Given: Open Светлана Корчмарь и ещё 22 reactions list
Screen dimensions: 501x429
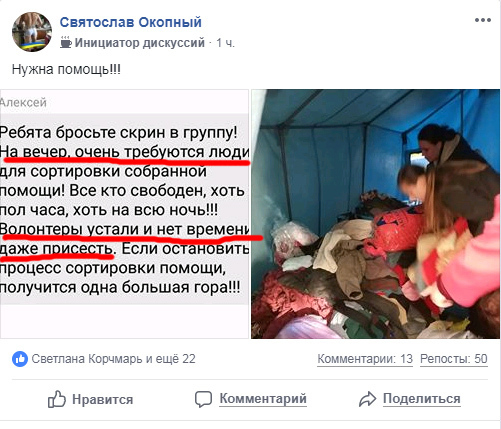Looking at the screenshot, I should [113, 359].
